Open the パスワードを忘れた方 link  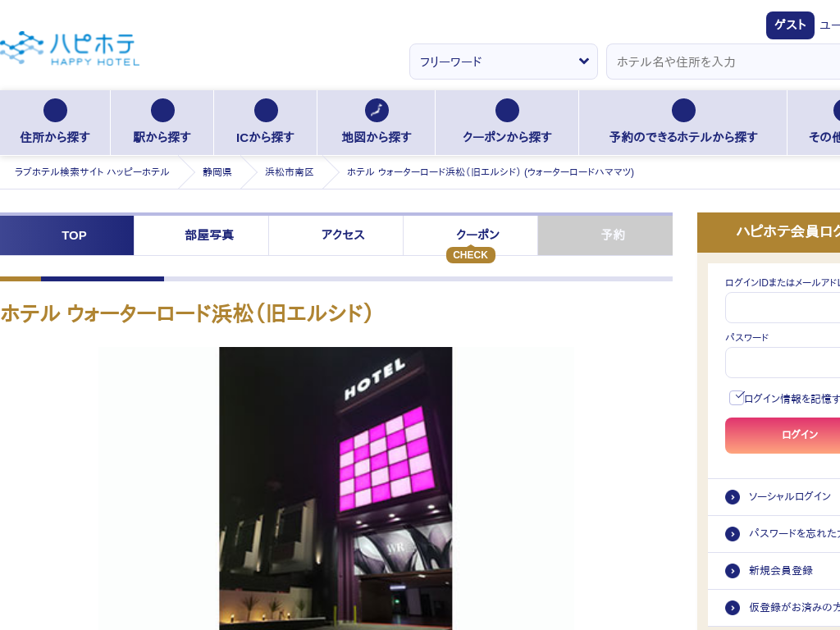794,534
